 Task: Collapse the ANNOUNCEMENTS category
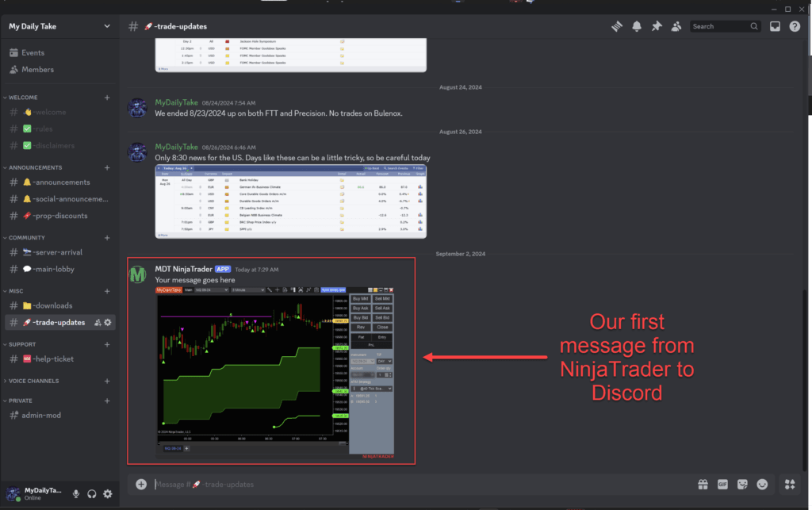point(35,168)
